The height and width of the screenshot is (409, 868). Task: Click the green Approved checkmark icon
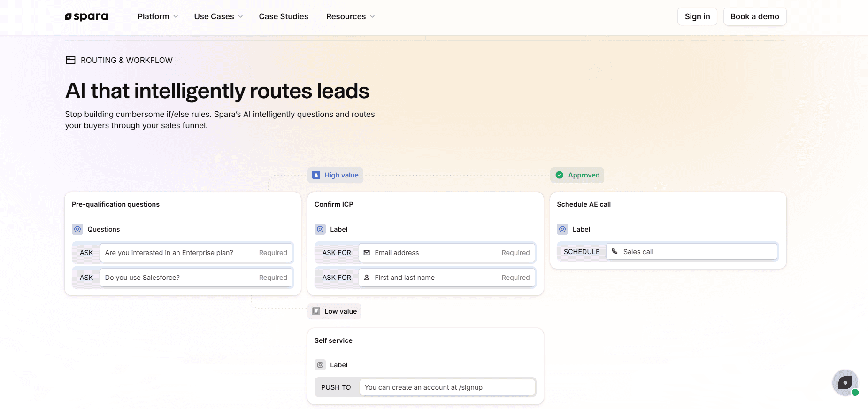[560, 175]
